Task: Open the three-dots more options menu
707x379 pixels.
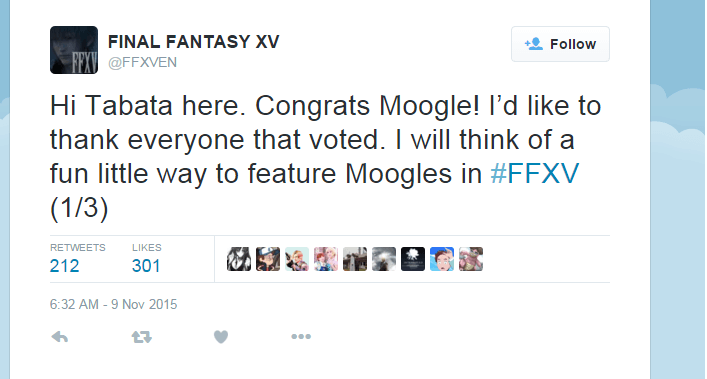Action: [301, 337]
